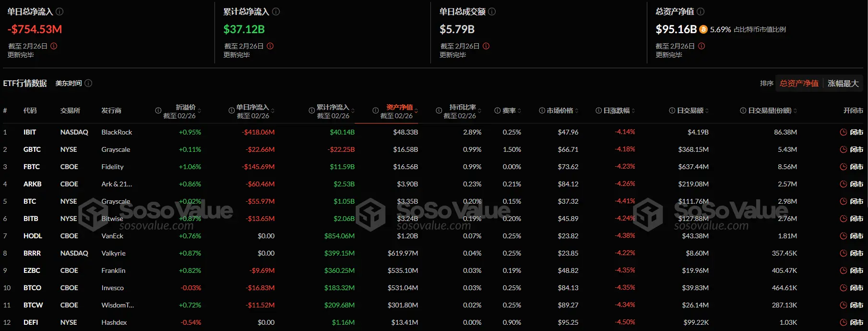The width and height of the screenshot is (868, 331).
Task: Click the 交易所 column header
Action: [x=70, y=110]
